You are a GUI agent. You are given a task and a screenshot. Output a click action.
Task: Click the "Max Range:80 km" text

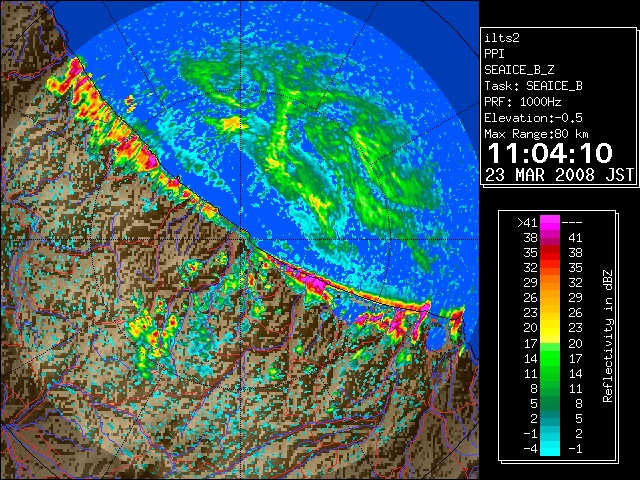coord(537,134)
